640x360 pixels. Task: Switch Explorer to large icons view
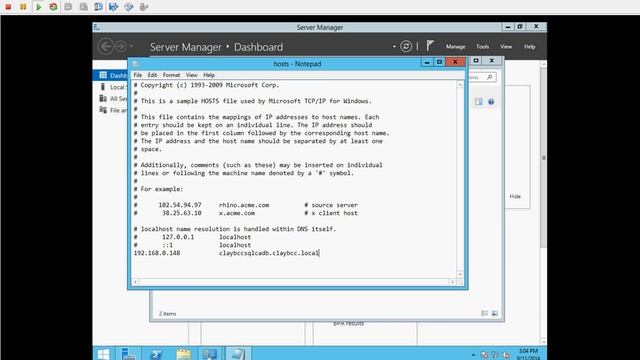tap(495, 313)
